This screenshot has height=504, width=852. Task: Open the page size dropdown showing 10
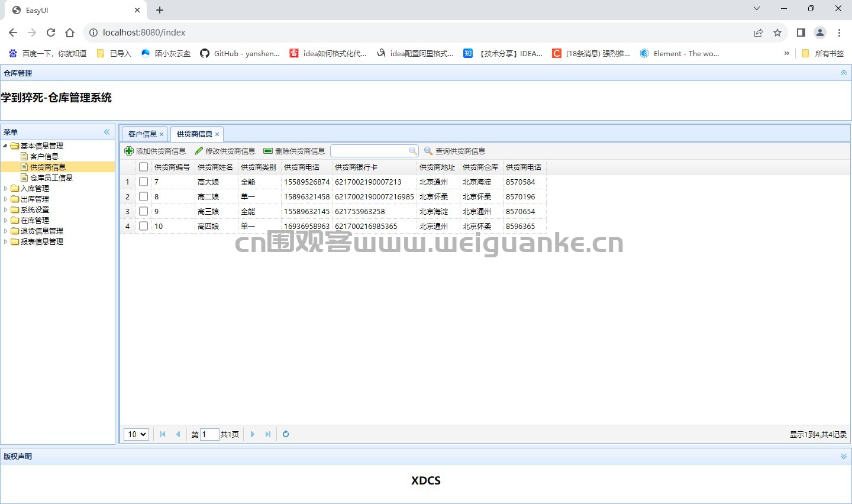point(136,434)
